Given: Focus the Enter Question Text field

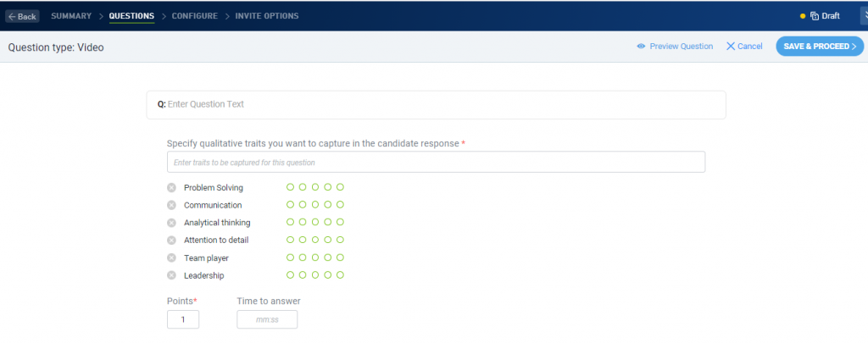Looking at the screenshot, I should point(436,104).
